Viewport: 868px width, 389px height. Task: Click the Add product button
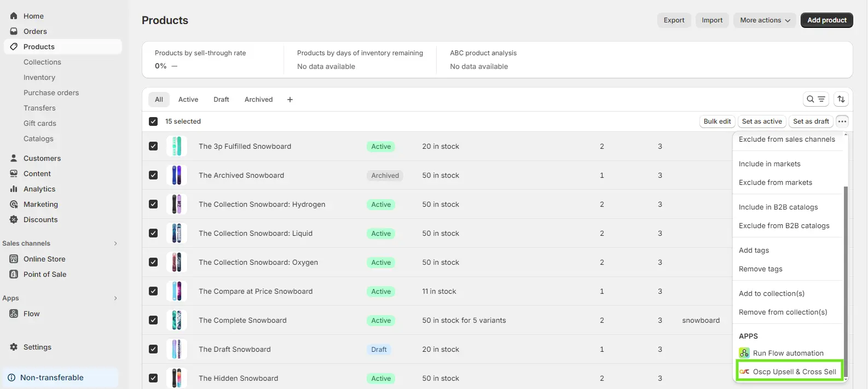(826, 20)
